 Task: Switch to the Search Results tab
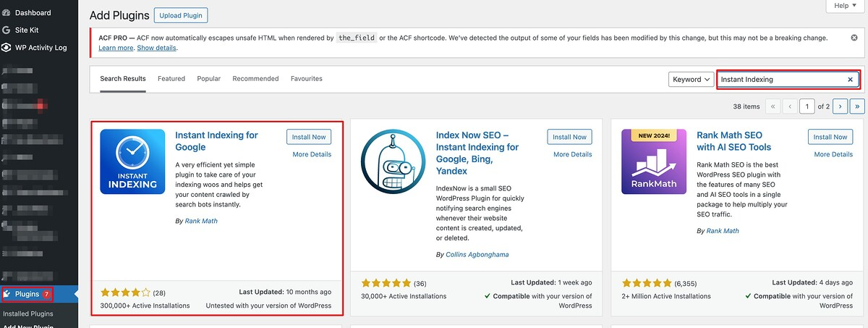point(123,79)
